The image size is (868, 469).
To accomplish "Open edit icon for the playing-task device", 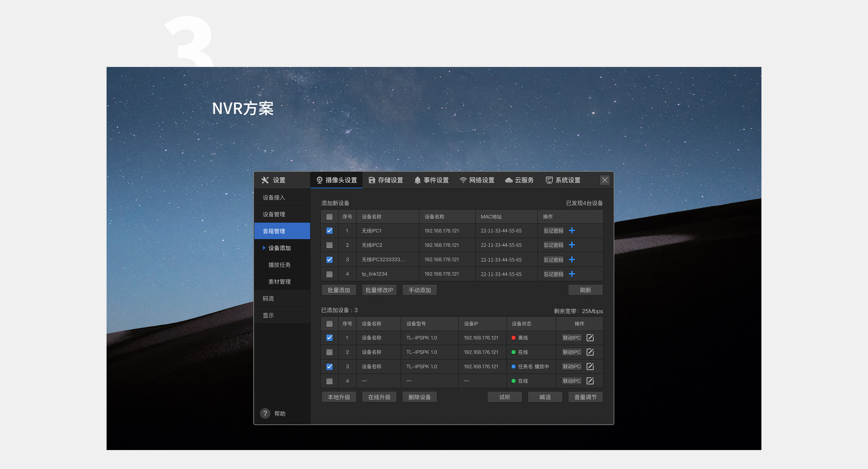I will tap(590, 366).
